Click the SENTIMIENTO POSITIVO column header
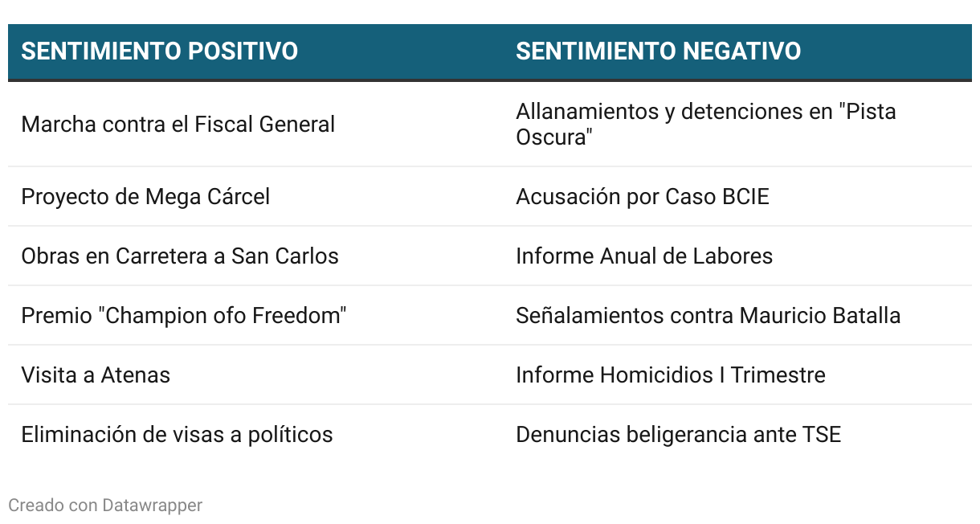The width and height of the screenshot is (980, 524). click(x=160, y=51)
